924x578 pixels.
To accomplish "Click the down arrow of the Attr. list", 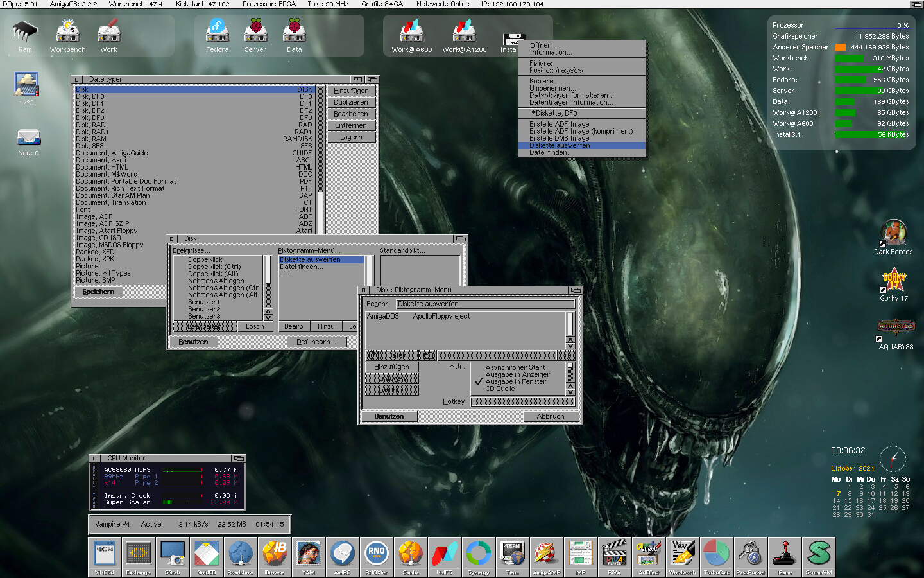I will coord(570,391).
